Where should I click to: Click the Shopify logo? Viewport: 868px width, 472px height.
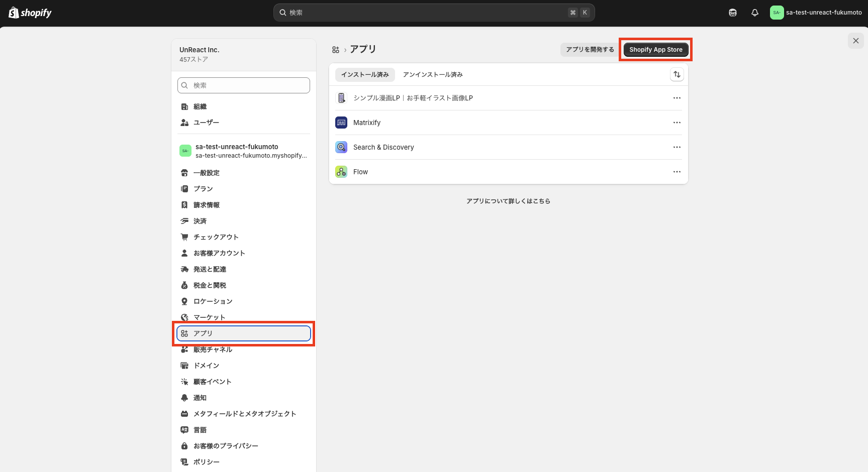tap(30, 13)
